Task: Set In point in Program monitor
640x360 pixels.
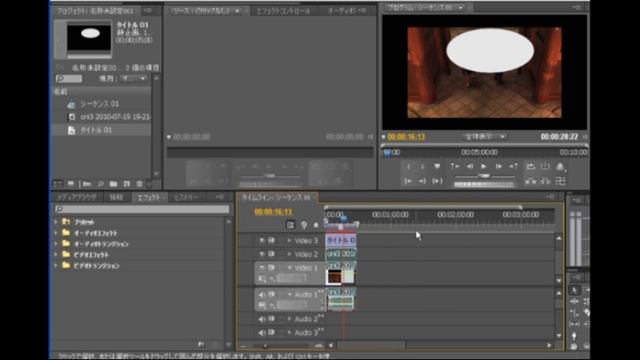Action: [x=409, y=167]
